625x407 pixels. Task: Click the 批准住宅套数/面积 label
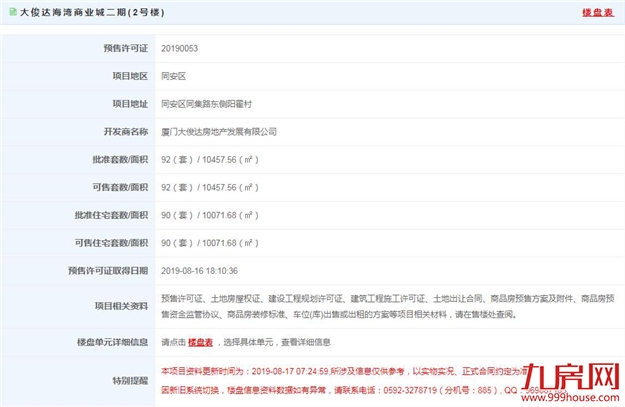(x=112, y=215)
